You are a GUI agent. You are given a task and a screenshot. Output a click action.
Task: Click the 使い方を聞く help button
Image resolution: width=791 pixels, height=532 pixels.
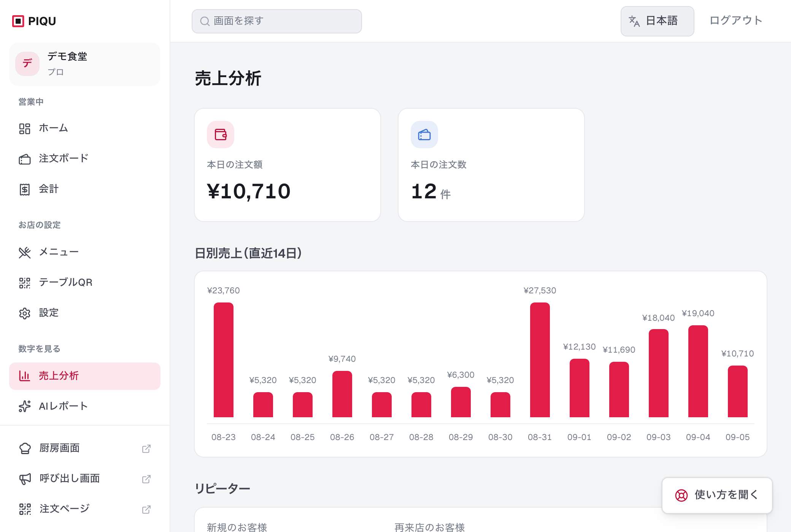click(x=717, y=495)
